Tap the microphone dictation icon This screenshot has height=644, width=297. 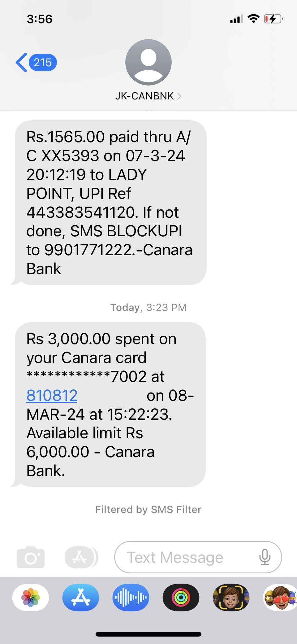(x=265, y=557)
